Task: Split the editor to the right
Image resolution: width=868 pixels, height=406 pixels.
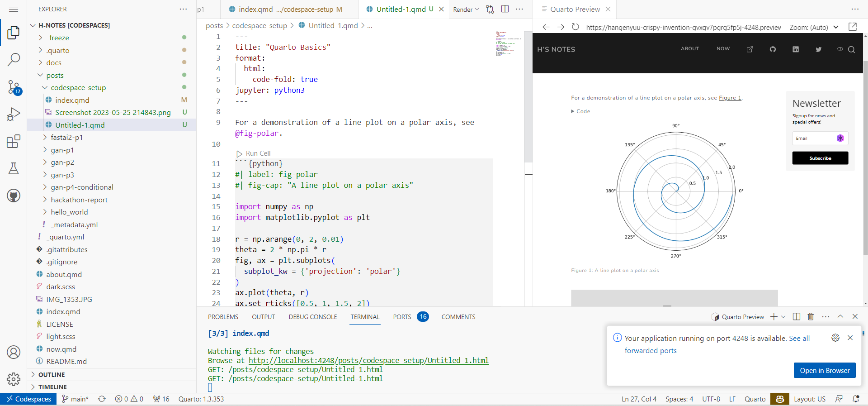Action: pyautogui.click(x=505, y=9)
